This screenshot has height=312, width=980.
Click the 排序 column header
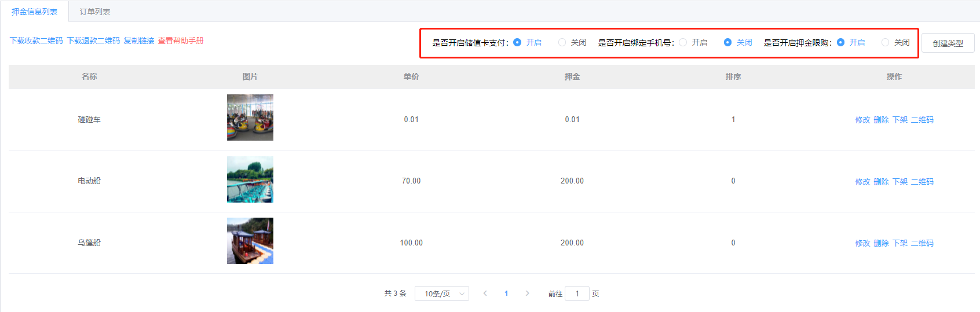[x=733, y=76]
